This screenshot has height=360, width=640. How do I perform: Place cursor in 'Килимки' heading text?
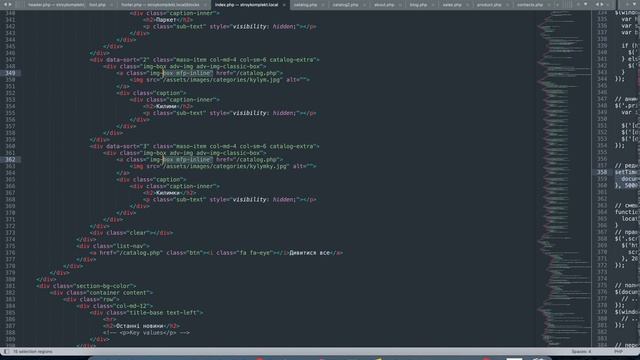[x=168, y=193]
